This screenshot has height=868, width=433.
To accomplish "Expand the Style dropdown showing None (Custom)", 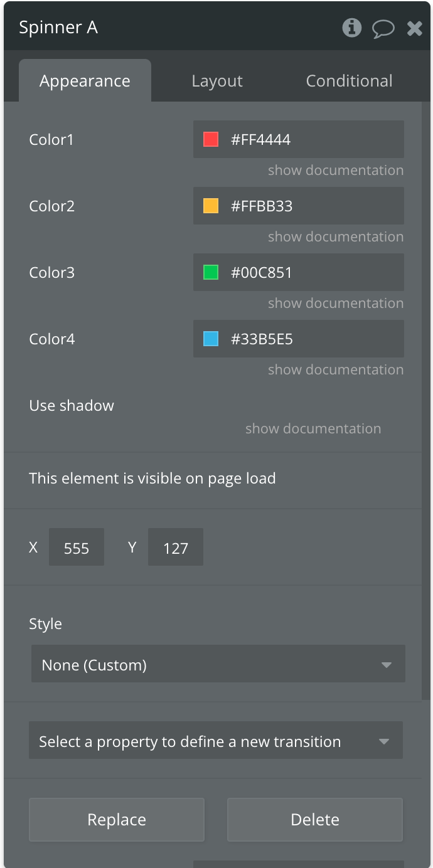I will [x=218, y=664].
